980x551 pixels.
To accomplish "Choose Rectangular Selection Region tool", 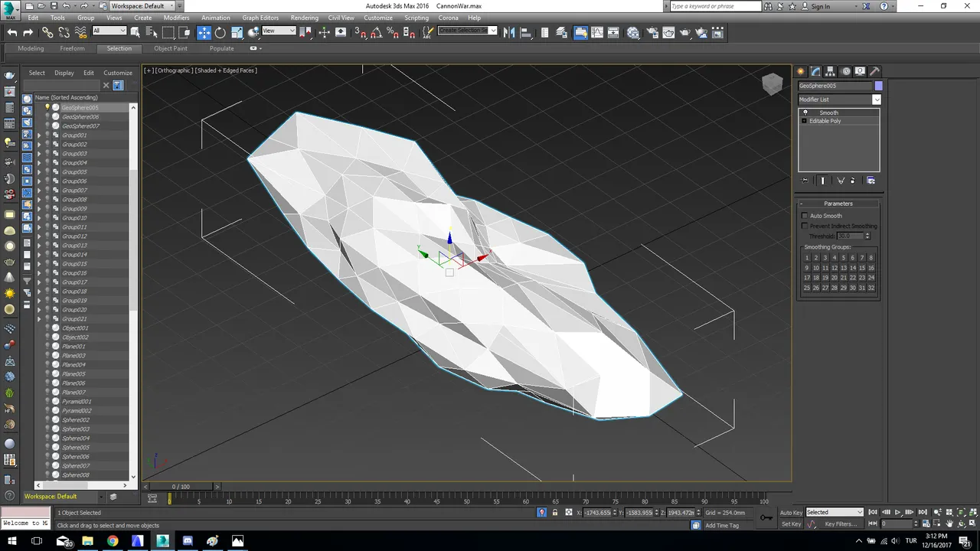I will pyautogui.click(x=168, y=32).
